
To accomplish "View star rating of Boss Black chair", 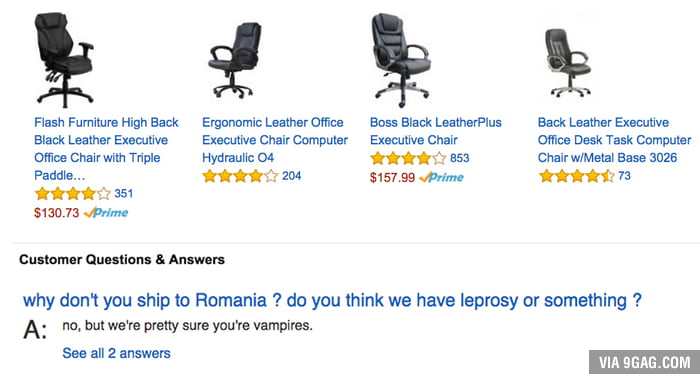I will [x=408, y=158].
